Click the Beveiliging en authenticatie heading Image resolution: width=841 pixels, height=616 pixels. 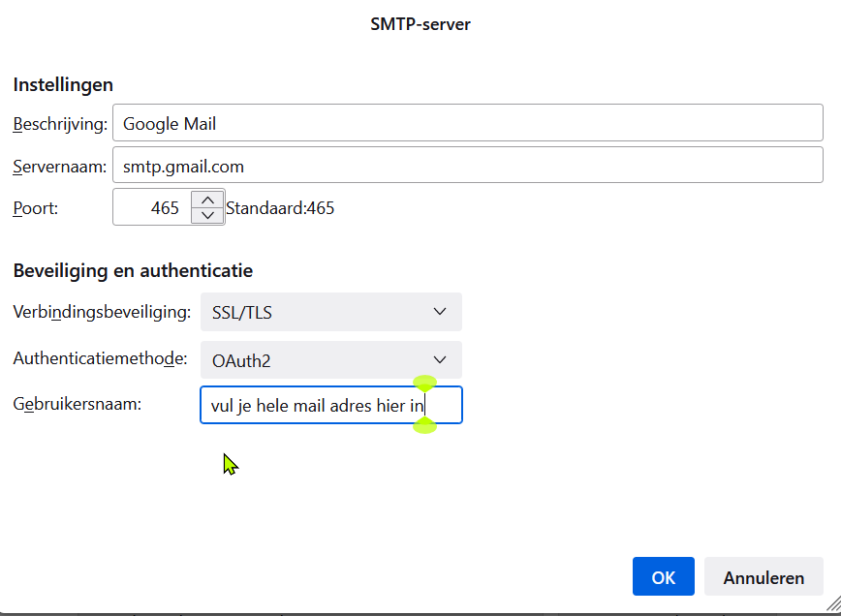point(133,271)
